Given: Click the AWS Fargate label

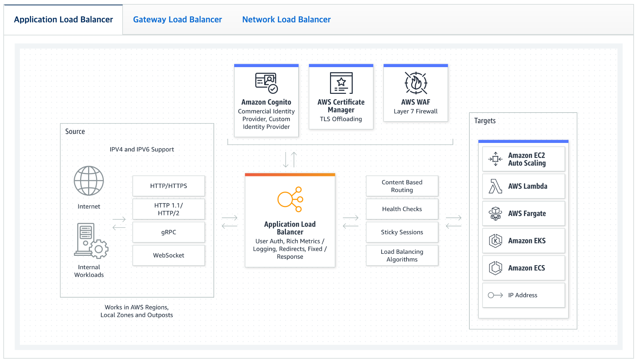Looking at the screenshot, I should (x=527, y=214).
